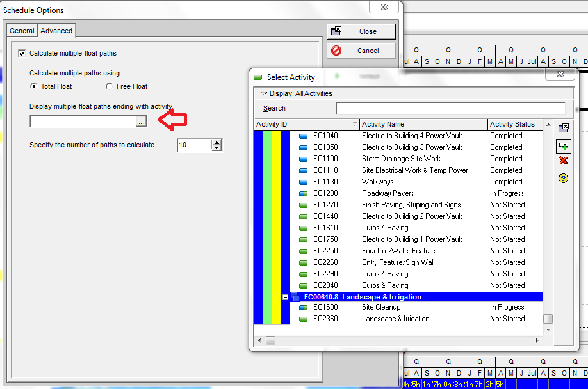Collapse the EC00610.8 Landscape & Irrigation group
The width and height of the screenshot is (588, 389).
coord(286,298)
